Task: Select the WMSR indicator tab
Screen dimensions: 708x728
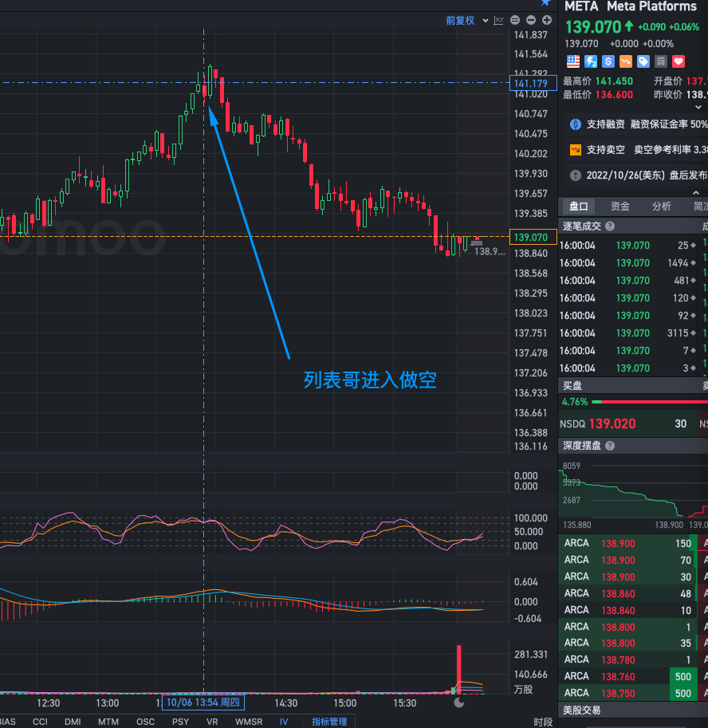Action: pyautogui.click(x=249, y=722)
